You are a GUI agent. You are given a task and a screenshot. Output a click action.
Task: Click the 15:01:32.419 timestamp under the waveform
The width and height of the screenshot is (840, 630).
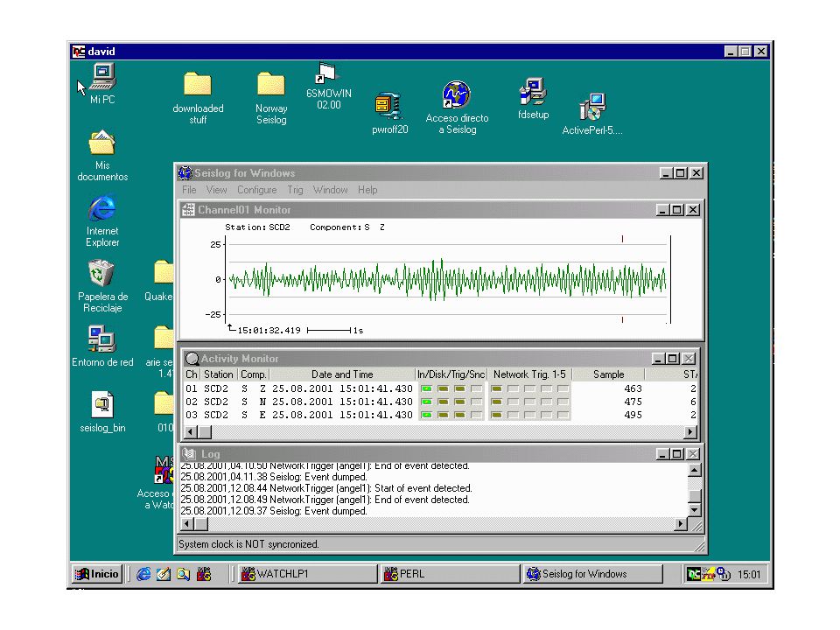coord(269,331)
